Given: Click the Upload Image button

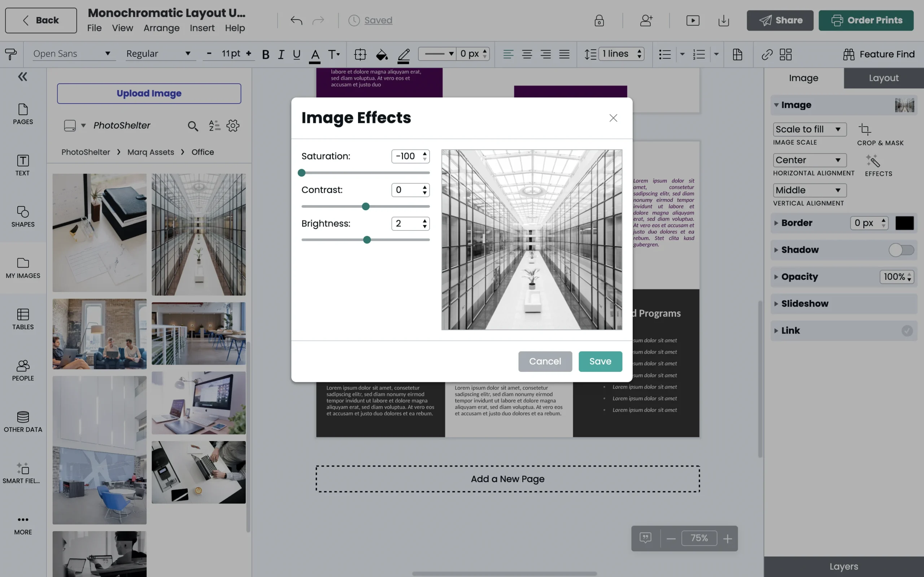Looking at the screenshot, I should click(x=149, y=93).
